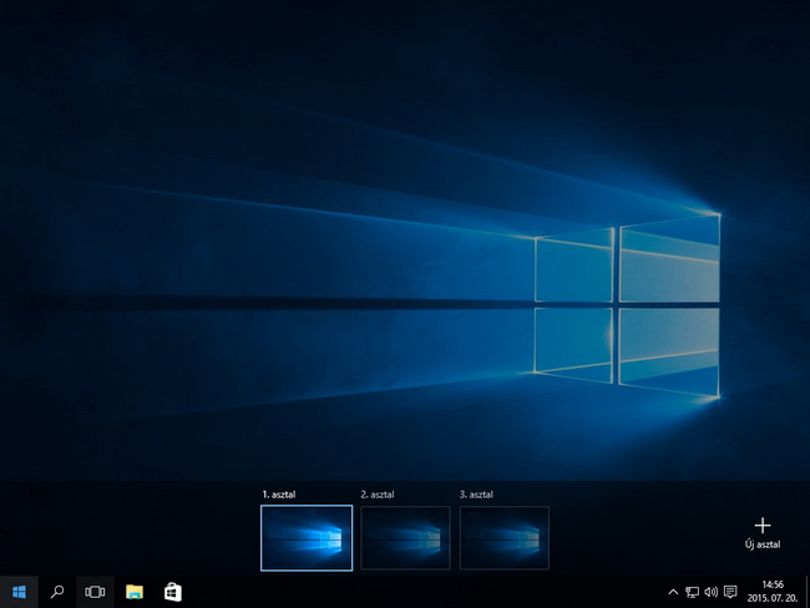Click the Windows logo on the wallpaper
Screen dimensions: 810x608
[627, 306]
